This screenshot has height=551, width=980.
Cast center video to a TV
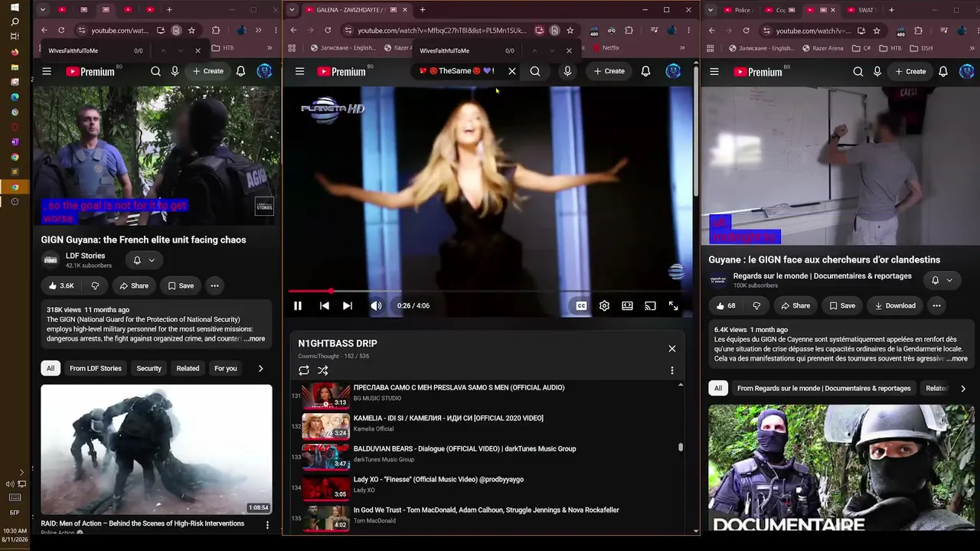[x=650, y=305]
